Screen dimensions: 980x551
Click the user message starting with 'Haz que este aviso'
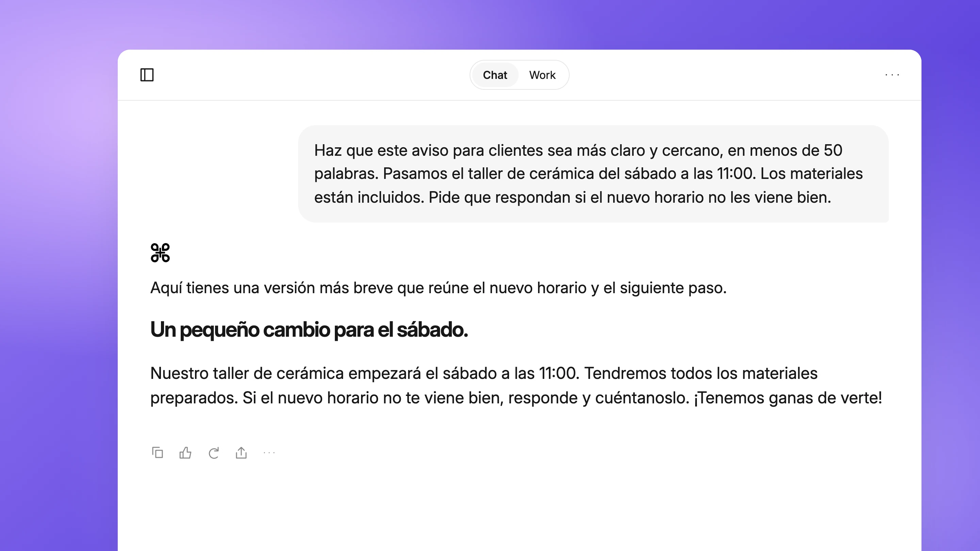[x=593, y=174]
